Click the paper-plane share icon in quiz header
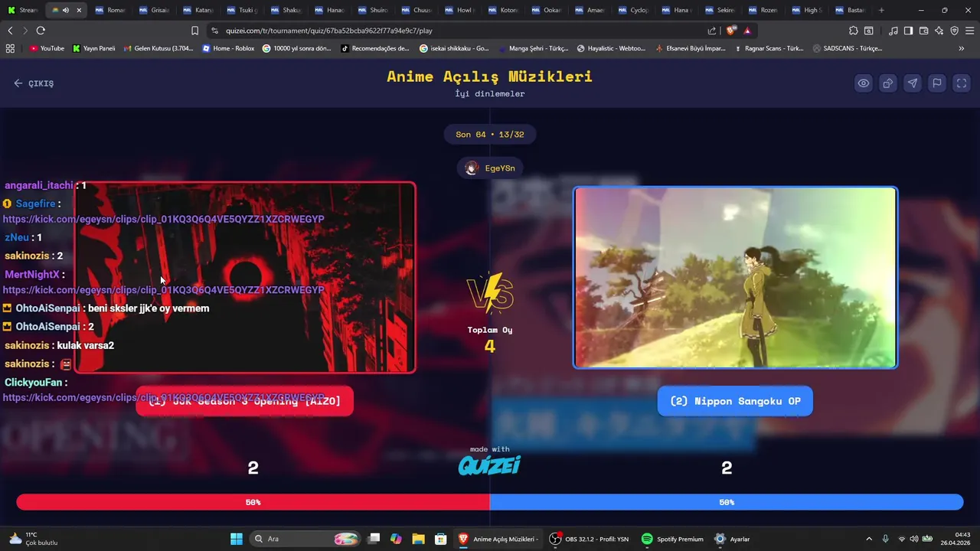 pyautogui.click(x=912, y=83)
